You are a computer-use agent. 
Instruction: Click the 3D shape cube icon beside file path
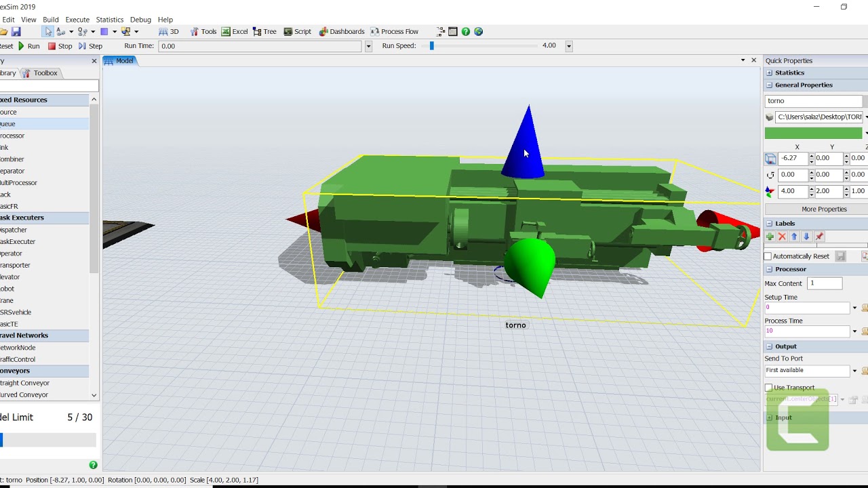point(770,117)
